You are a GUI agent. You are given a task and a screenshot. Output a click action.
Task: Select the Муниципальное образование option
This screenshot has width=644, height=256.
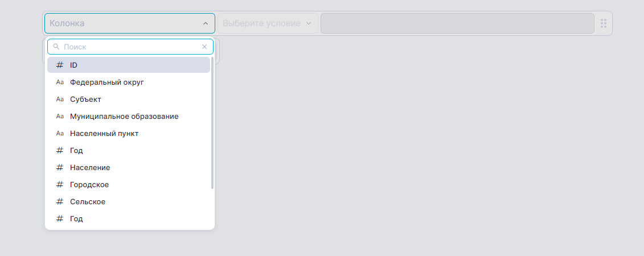coord(124,117)
